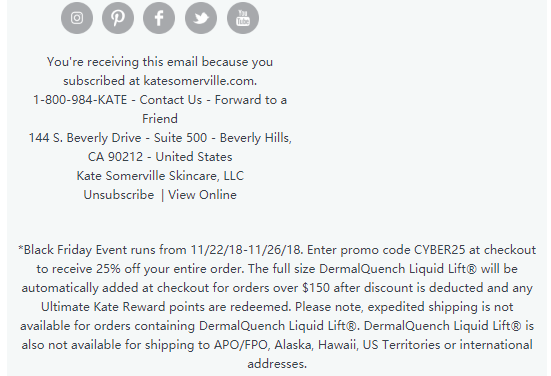The width and height of the screenshot is (551, 376).
Task: Open the YouTube channel icon
Action: point(243,18)
